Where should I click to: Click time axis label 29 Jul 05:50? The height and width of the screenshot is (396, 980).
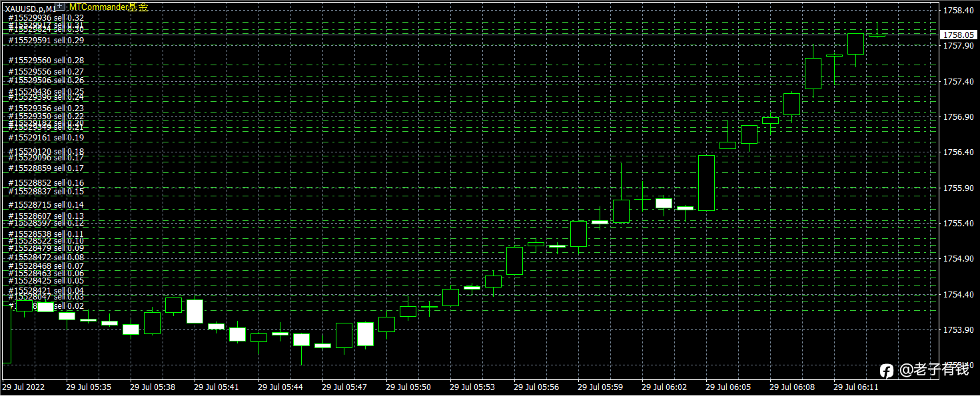click(408, 387)
